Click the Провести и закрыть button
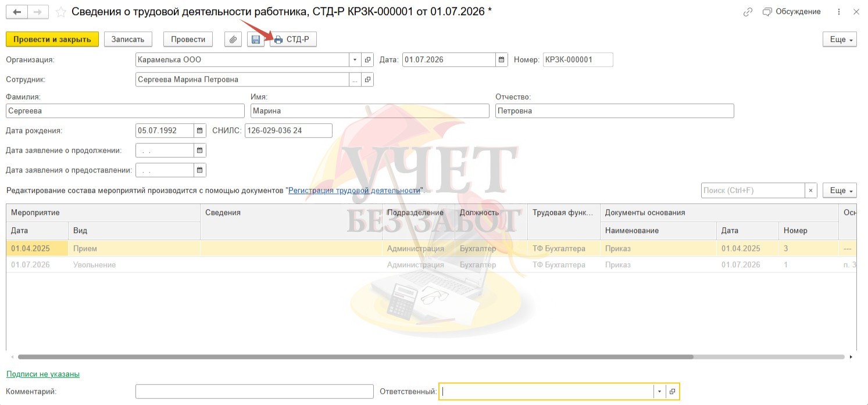This screenshot has height=405, width=868. 52,40
